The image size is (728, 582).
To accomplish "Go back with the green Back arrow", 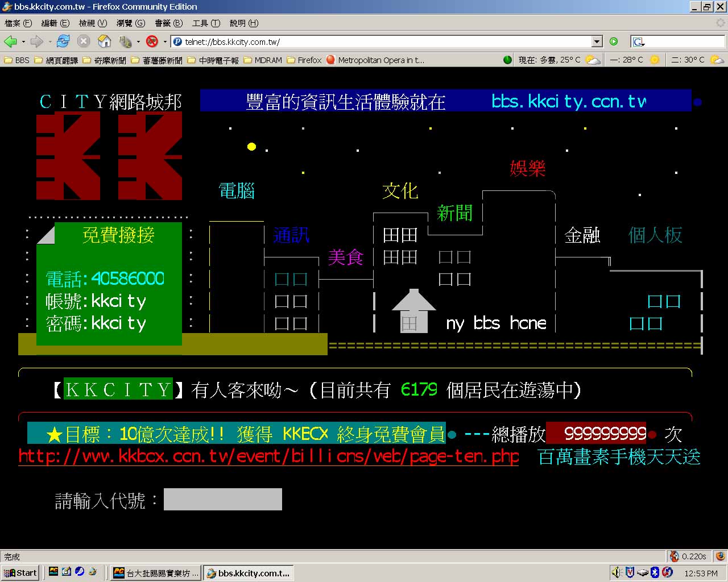I will [10, 41].
